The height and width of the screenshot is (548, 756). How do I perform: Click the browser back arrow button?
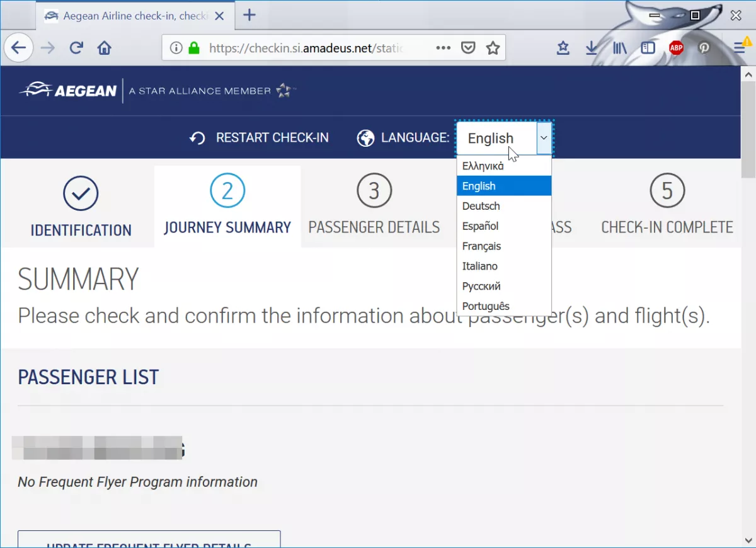(x=18, y=48)
